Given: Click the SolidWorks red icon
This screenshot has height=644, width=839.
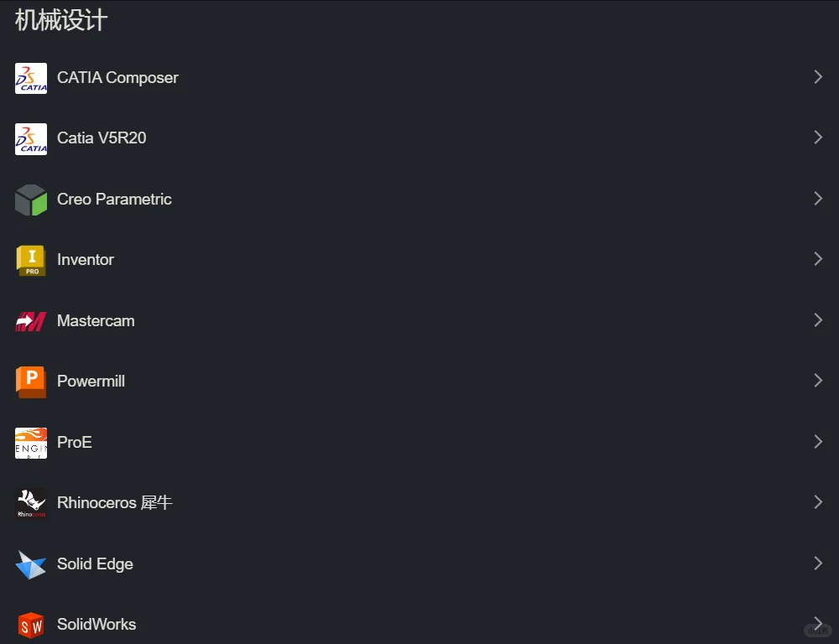Looking at the screenshot, I should (x=31, y=625).
